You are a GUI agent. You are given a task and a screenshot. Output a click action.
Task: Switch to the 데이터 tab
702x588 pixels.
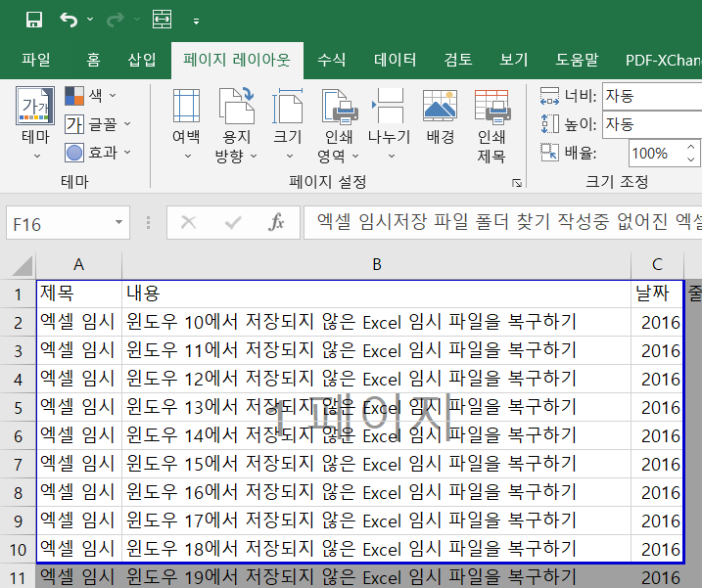coord(395,60)
